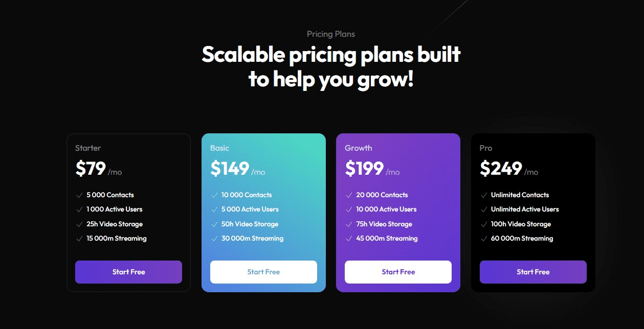Click the $249 Pro price

click(501, 169)
